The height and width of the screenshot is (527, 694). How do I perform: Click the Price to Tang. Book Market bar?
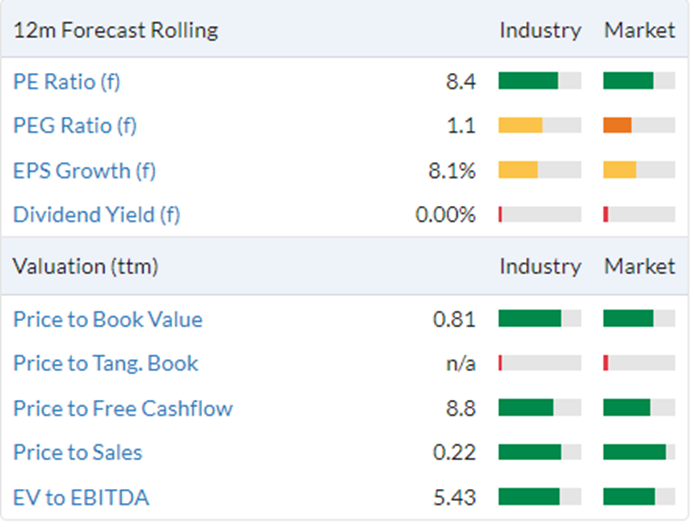point(639,363)
